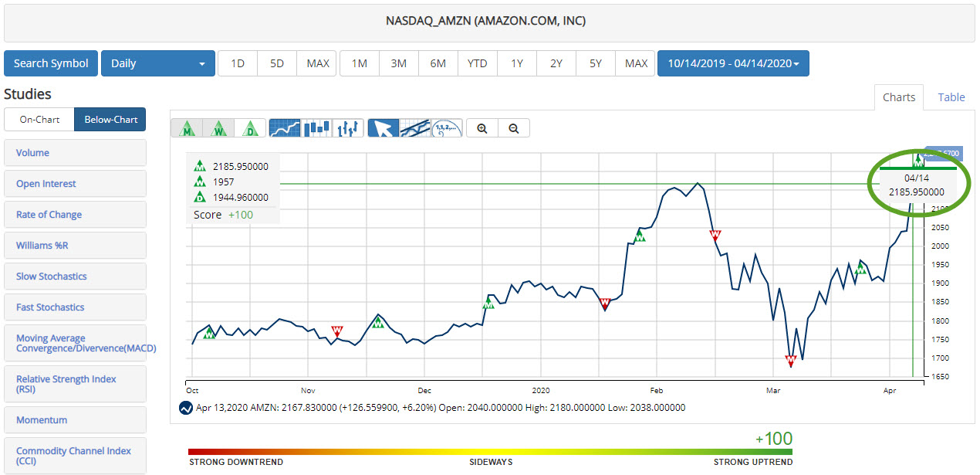Click the MAX button beside 5Y

point(636,63)
